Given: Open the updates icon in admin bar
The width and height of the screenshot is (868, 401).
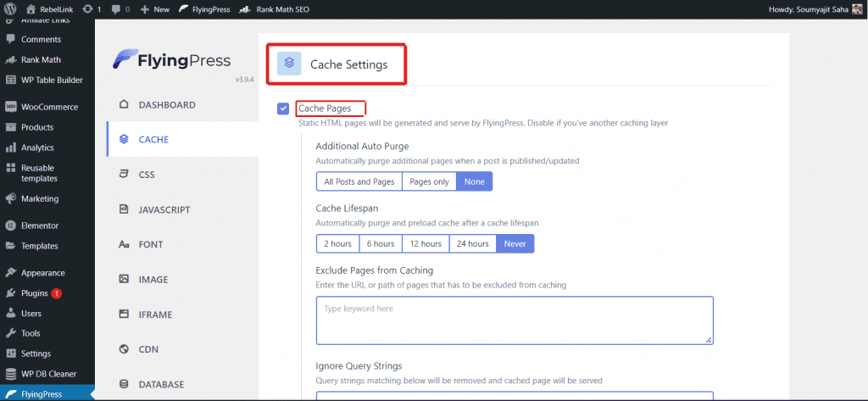Looking at the screenshot, I should (86, 9).
